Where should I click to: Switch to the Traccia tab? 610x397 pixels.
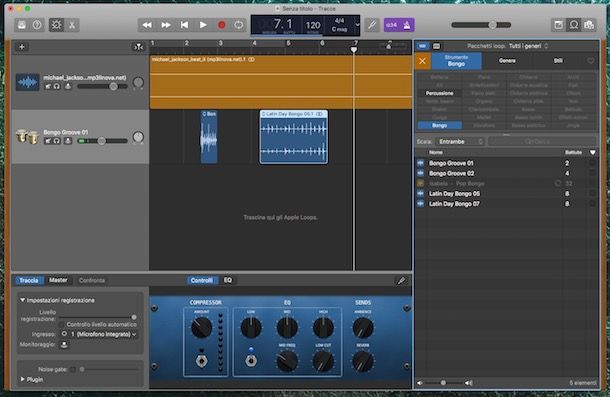click(x=29, y=280)
